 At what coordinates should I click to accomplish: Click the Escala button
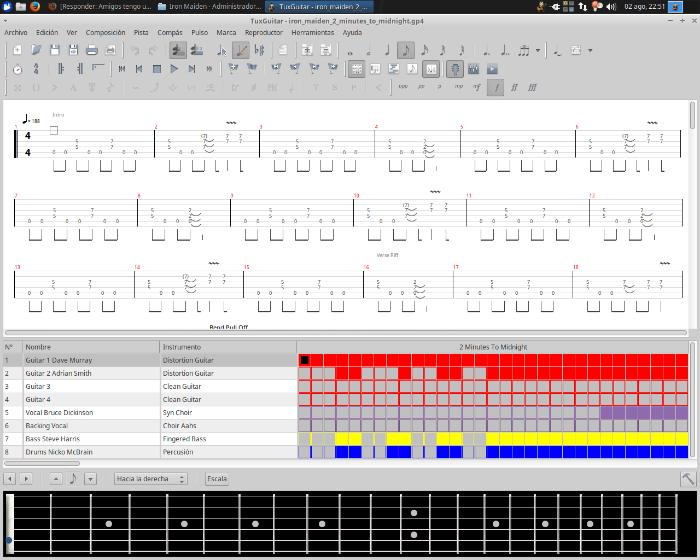pos(217,479)
